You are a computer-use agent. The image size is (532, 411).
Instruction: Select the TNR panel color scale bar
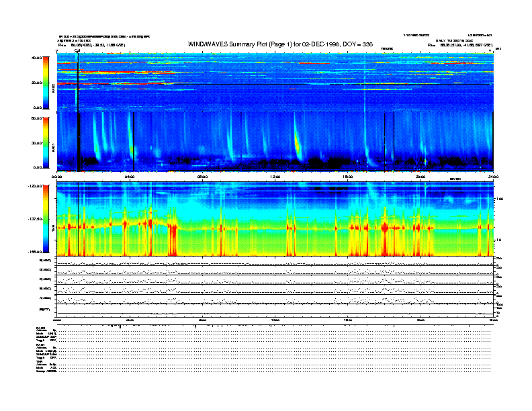point(46,219)
